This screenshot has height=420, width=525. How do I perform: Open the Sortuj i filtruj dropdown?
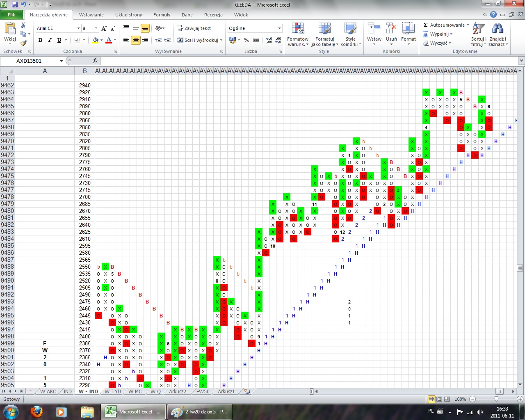click(478, 35)
